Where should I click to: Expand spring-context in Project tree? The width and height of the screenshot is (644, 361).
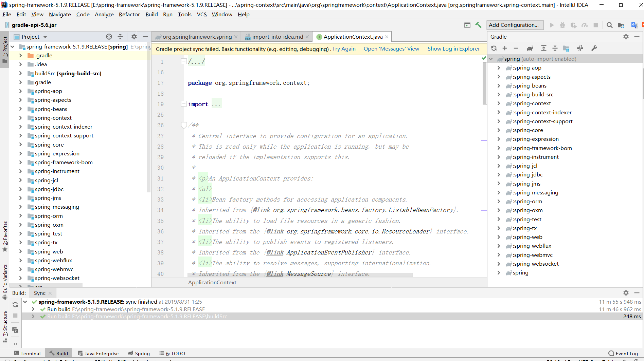point(20,118)
